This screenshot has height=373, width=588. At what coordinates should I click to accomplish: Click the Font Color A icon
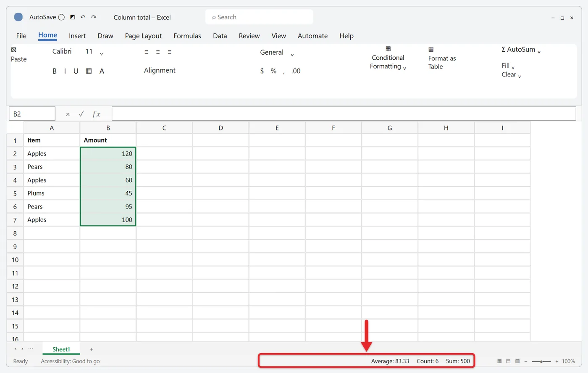[102, 71]
